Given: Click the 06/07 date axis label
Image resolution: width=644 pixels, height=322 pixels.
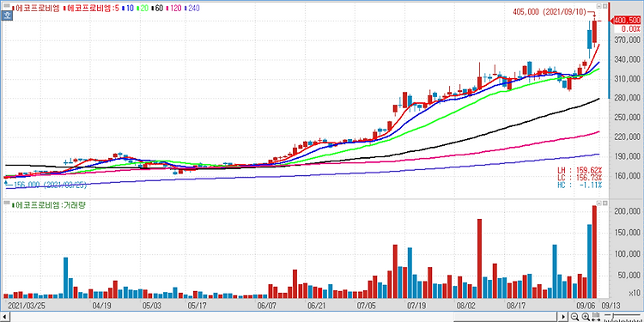Looking at the screenshot, I should click(x=266, y=306).
